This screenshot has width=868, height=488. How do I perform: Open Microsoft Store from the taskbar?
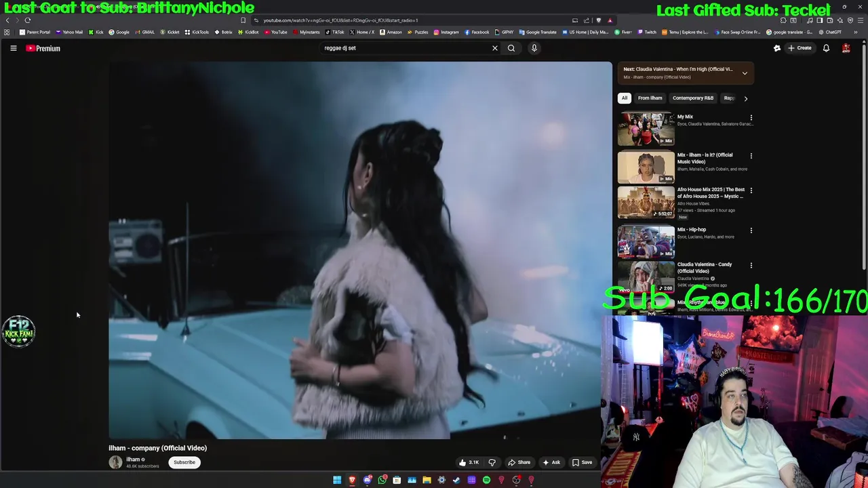397,480
